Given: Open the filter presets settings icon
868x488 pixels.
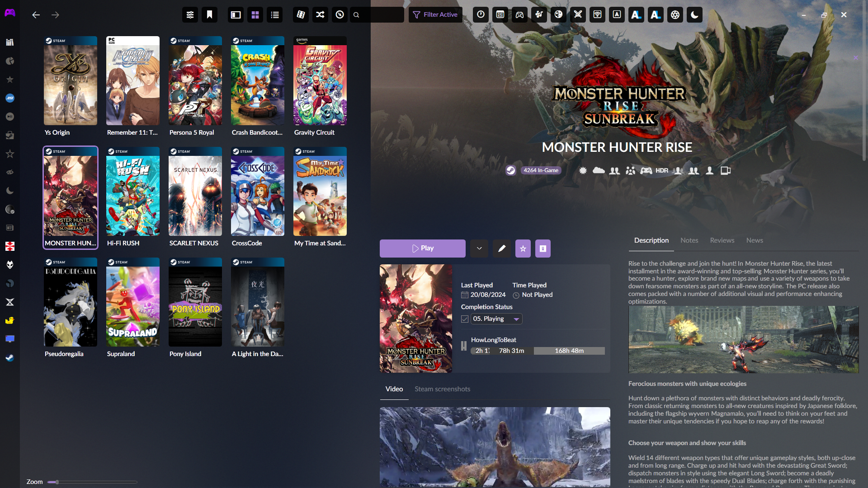Looking at the screenshot, I should [190, 15].
